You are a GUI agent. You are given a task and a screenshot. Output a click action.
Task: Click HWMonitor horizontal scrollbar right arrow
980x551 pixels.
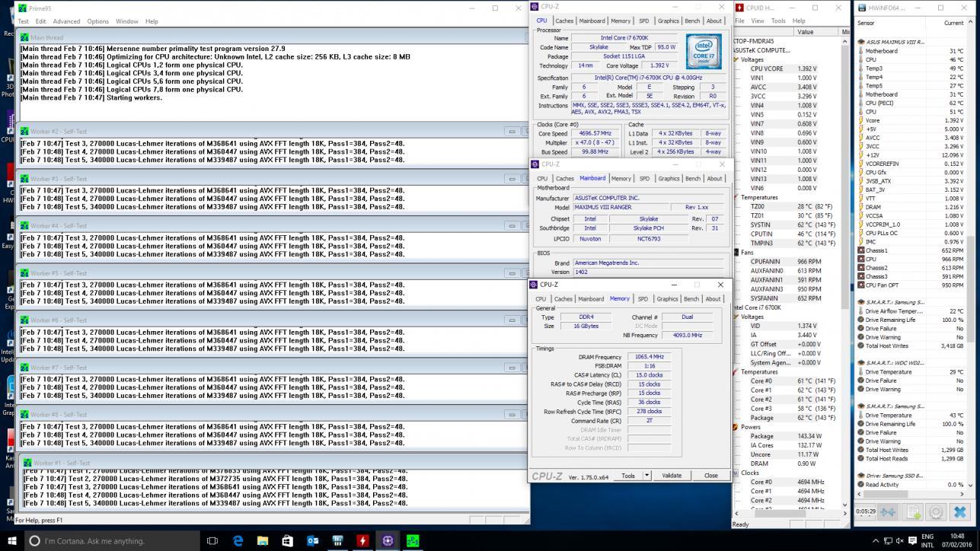845,514
